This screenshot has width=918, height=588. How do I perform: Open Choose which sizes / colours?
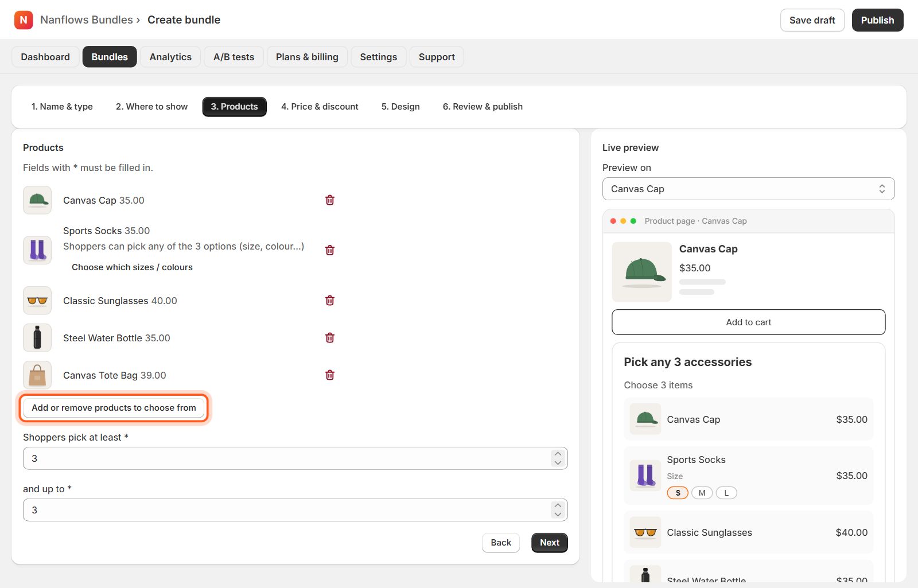[132, 267]
